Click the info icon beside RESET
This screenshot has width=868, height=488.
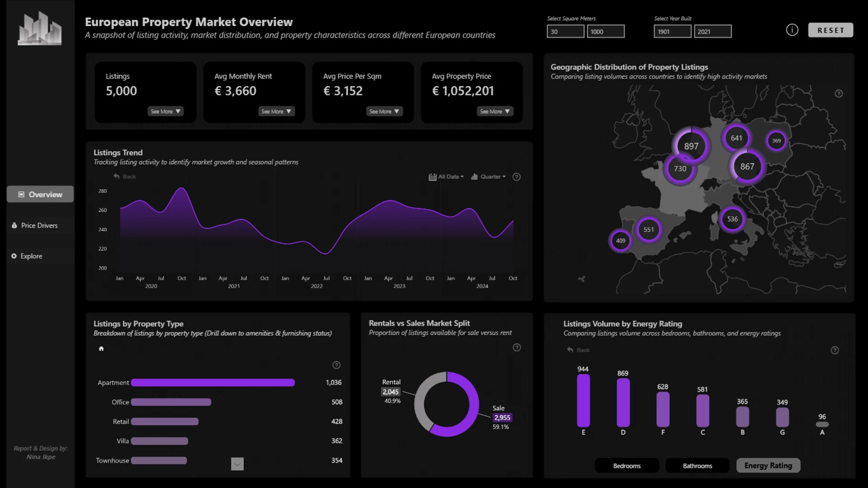coord(792,30)
